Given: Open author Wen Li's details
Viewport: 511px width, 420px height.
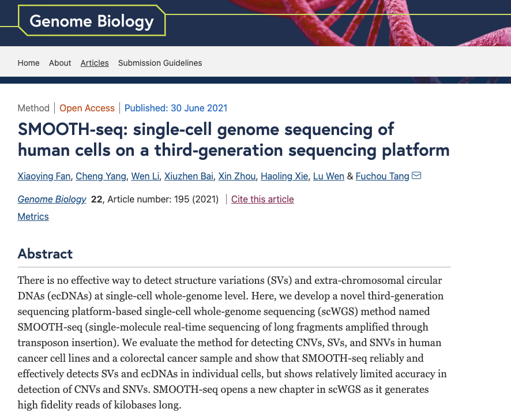Looking at the screenshot, I should coord(145,176).
